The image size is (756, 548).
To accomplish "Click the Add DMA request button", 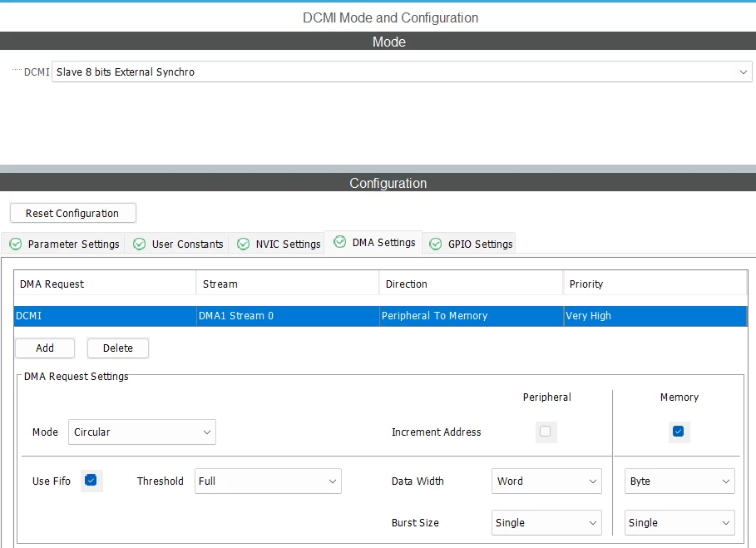I will click(45, 348).
